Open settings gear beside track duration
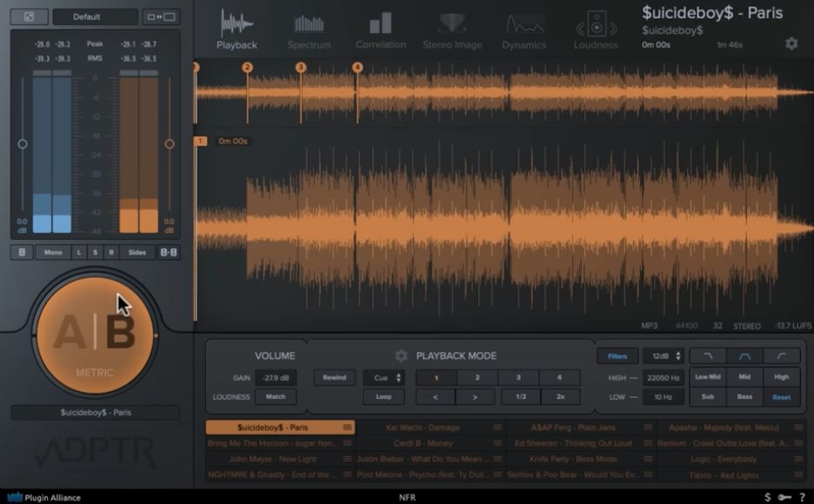This screenshot has width=814, height=504. tap(791, 43)
